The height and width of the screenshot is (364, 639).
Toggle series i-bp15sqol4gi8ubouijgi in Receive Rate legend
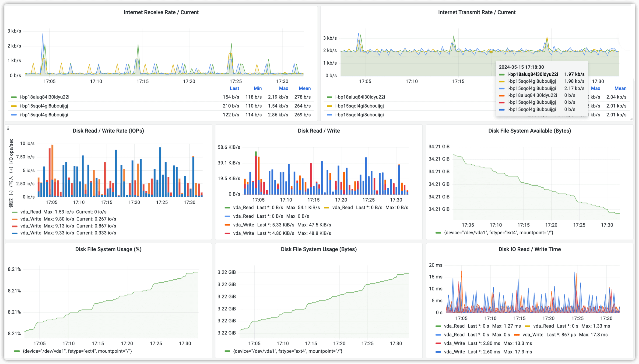[x=44, y=115]
